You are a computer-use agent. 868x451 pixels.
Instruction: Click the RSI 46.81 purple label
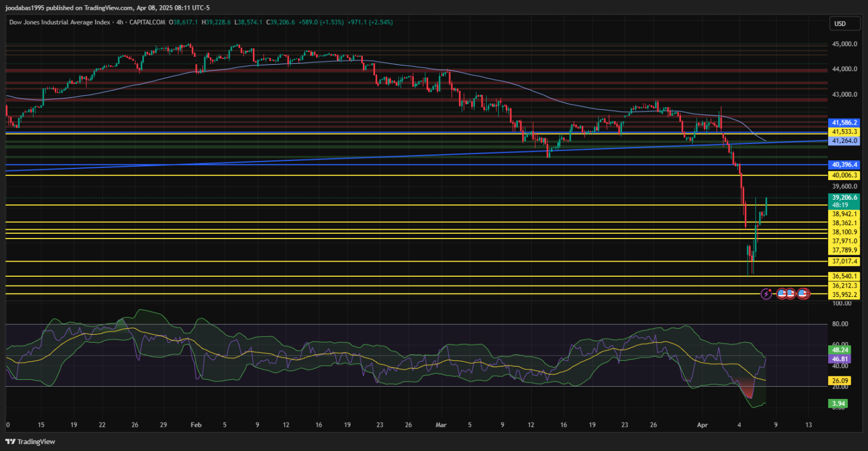[x=840, y=359]
